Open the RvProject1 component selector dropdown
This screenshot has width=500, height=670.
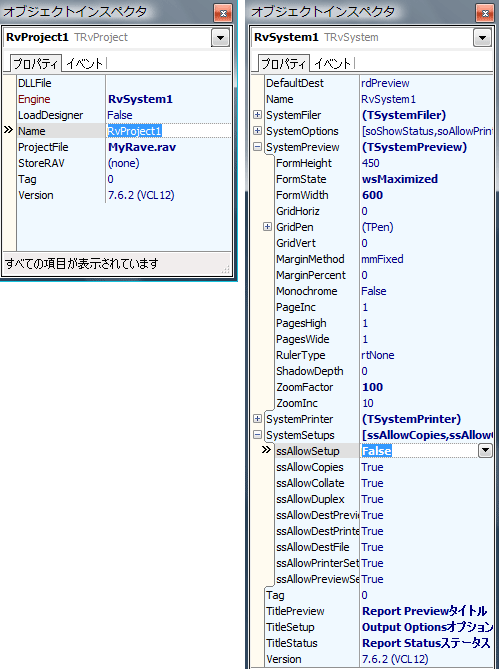[x=221, y=38]
